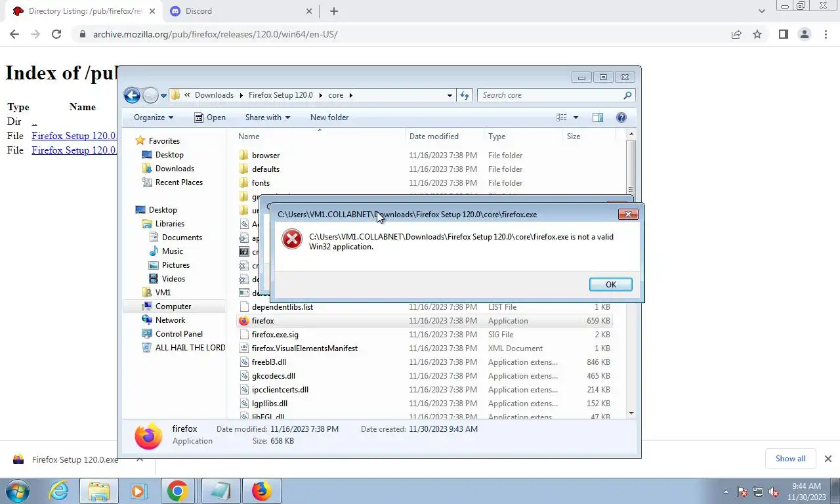Click the Search core field
Image resolution: width=840 pixels, height=504 pixels.
(x=556, y=95)
